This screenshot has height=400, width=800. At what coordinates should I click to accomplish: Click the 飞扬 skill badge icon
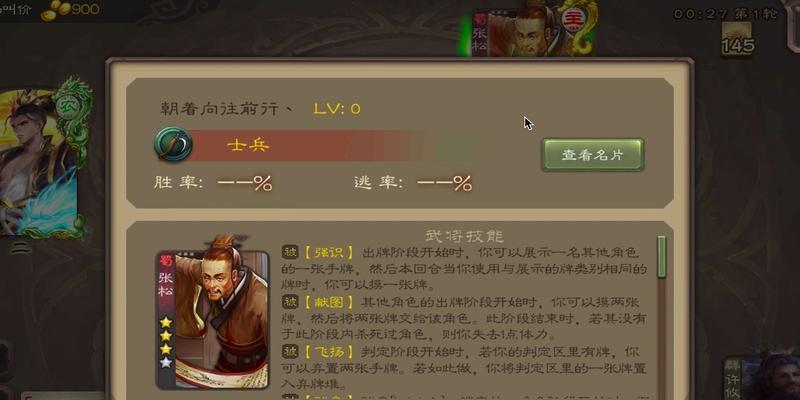tap(290, 351)
